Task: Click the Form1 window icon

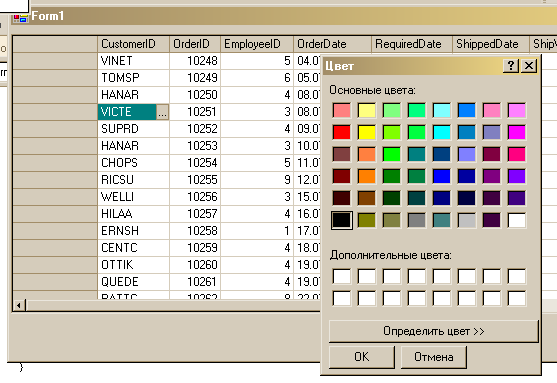Action: pyautogui.click(x=21, y=18)
